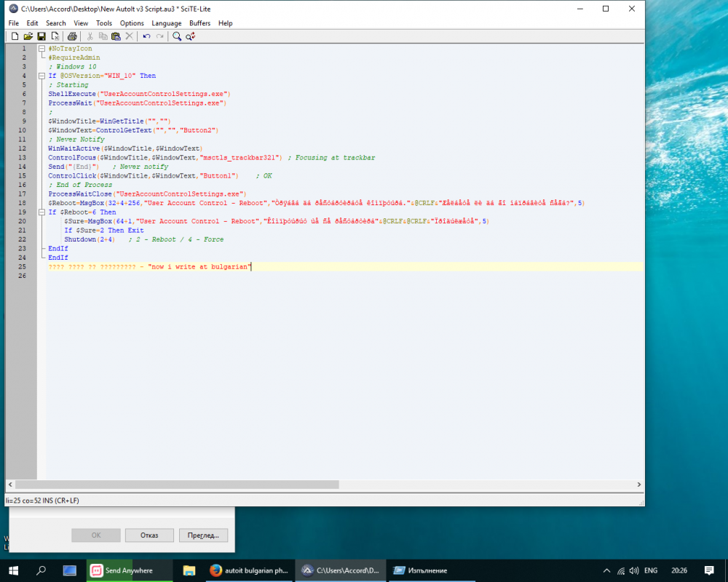Click the taskbar clock showing 20:26
Image resolution: width=728 pixels, height=582 pixels.
coord(678,570)
